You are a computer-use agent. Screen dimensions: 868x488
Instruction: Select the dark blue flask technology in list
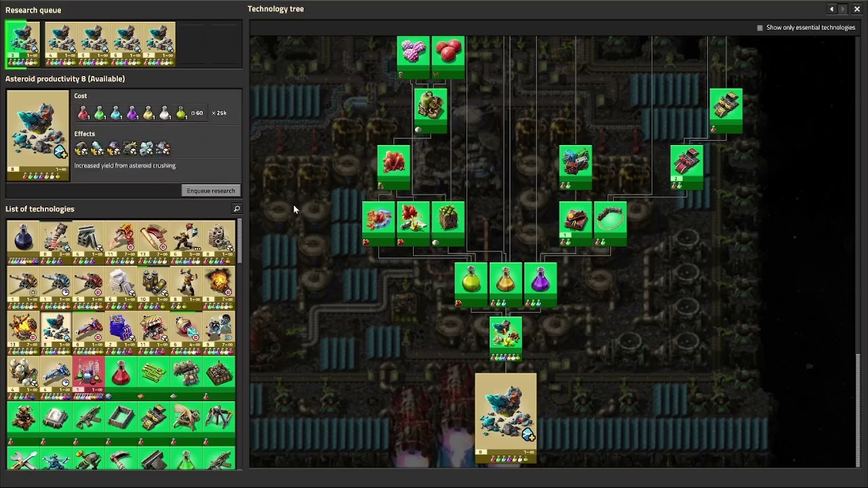(x=23, y=242)
